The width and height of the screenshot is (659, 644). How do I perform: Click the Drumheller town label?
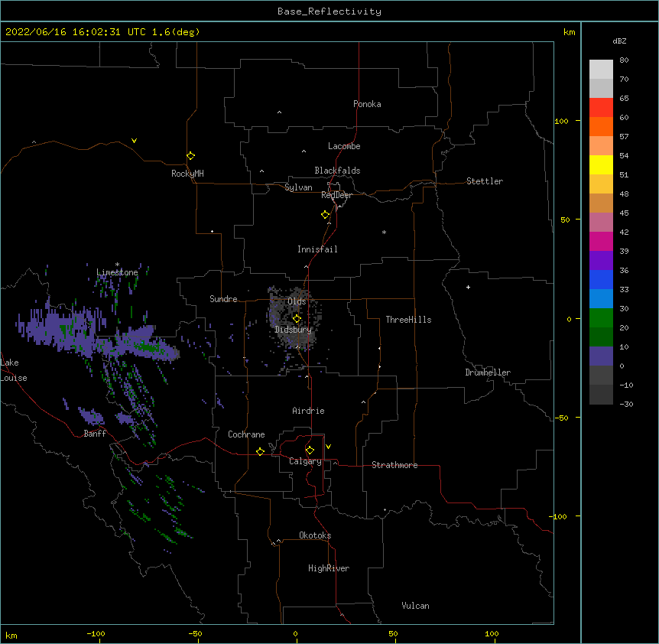[488, 372]
